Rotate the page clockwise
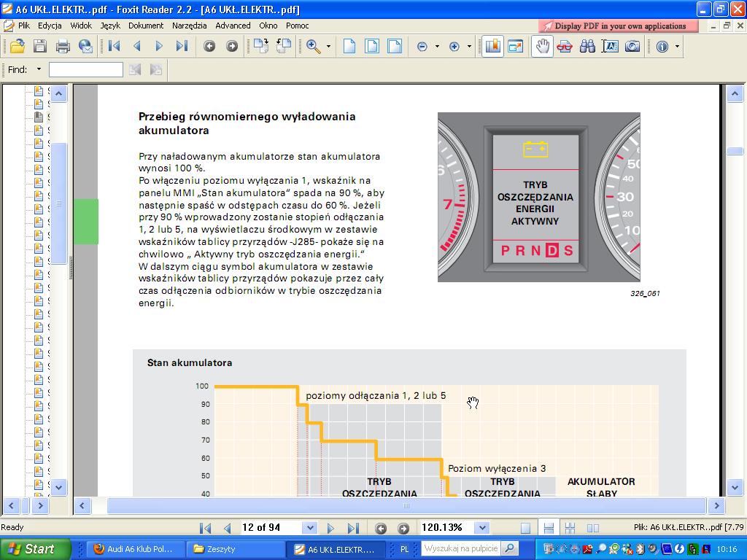This screenshot has height=560, width=747. point(260,46)
